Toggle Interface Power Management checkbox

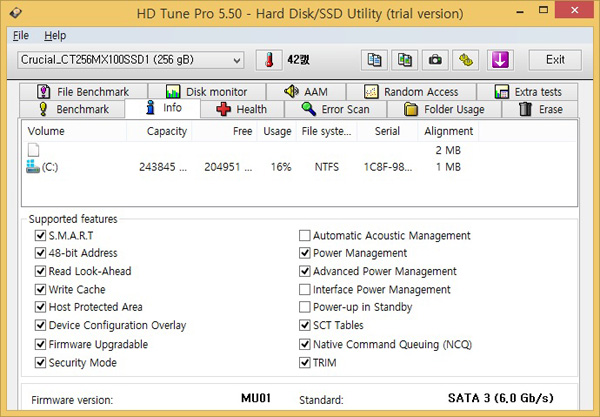(x=305, y=289)
